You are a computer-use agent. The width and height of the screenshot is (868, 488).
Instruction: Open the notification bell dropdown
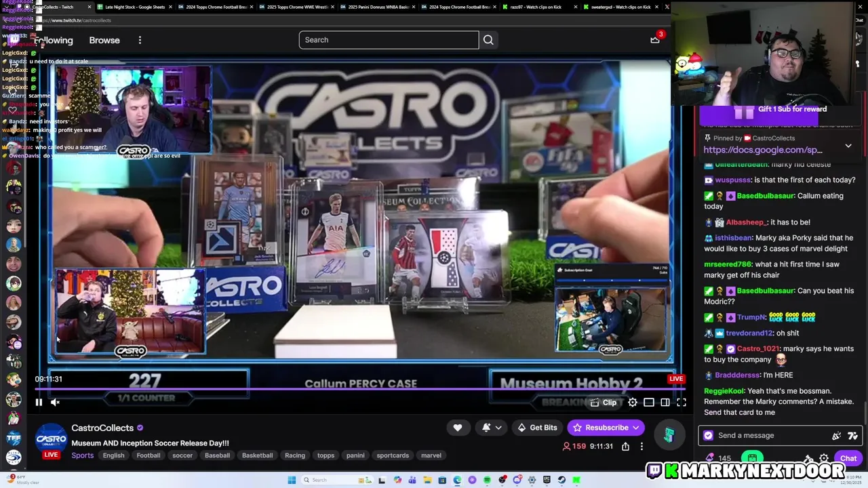pyautogui.click(x=492, y=428)
